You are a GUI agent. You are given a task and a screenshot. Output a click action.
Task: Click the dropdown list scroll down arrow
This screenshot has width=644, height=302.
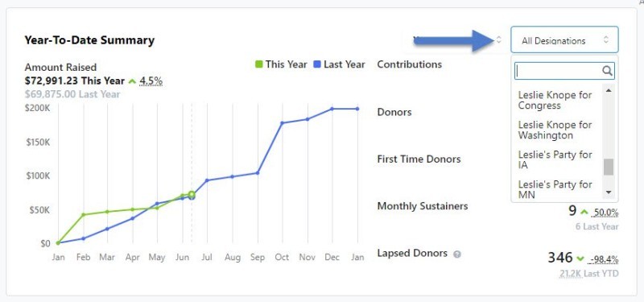click(x=609, y=192)
